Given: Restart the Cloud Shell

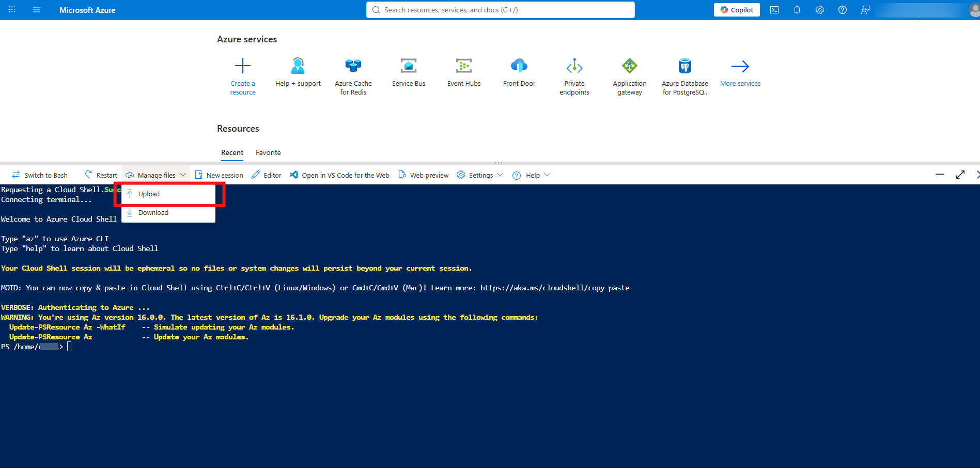Looking at the screenshot, I should click(x=101, y=175).
